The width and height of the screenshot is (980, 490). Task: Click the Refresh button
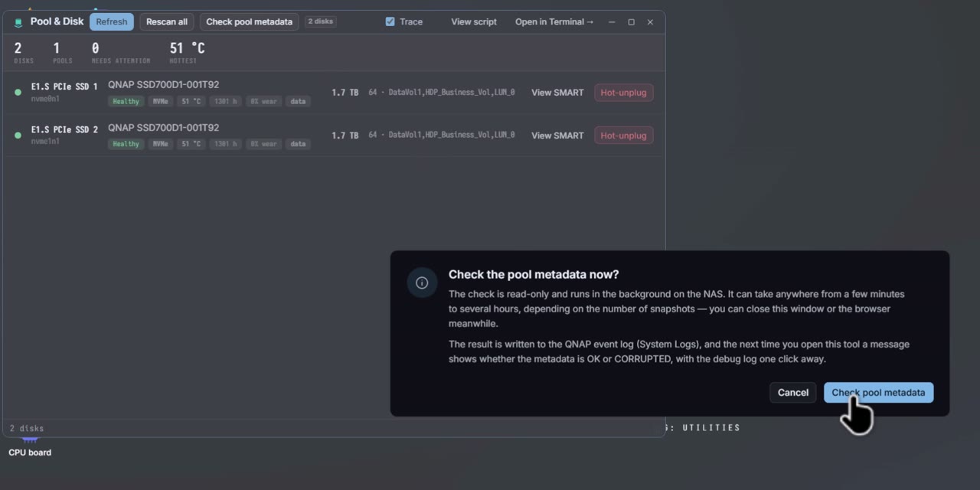[x=112, y=21]
